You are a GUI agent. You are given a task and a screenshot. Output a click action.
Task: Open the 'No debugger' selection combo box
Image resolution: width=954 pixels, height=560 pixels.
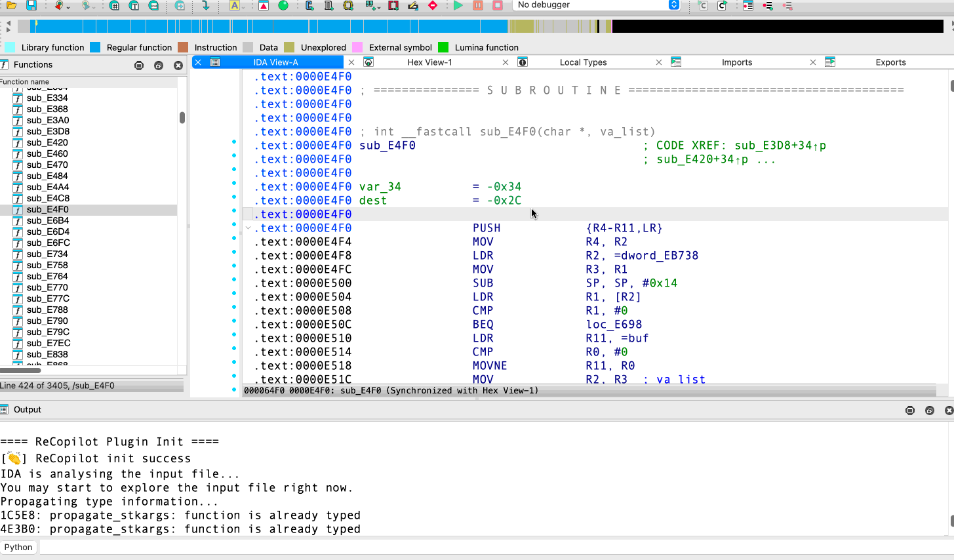595,5
